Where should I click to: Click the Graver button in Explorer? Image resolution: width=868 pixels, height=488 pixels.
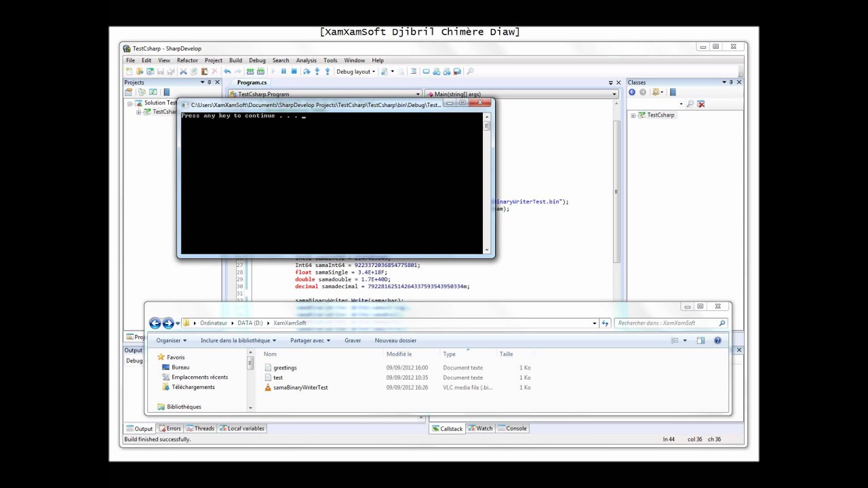click(x=353, y=340)
